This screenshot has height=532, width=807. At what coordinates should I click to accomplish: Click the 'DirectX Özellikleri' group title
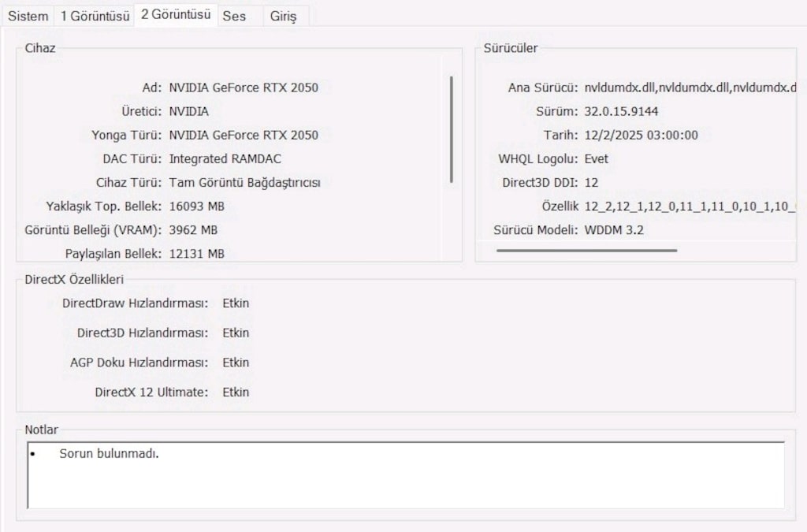[74, 279]
